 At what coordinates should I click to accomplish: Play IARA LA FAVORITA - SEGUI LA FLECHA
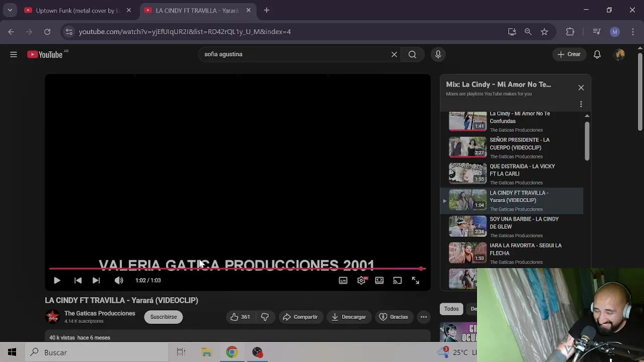point(512,253)
